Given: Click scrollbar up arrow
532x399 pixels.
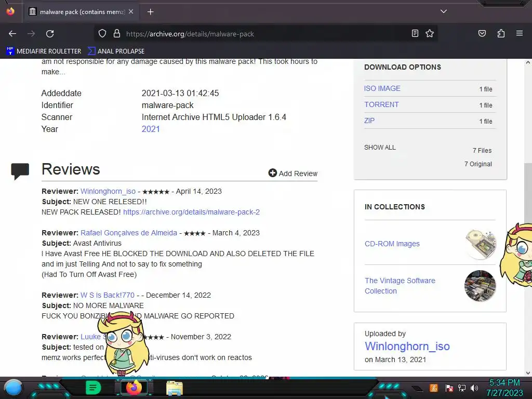Looking at the screenshot, I should click(528, 62).
